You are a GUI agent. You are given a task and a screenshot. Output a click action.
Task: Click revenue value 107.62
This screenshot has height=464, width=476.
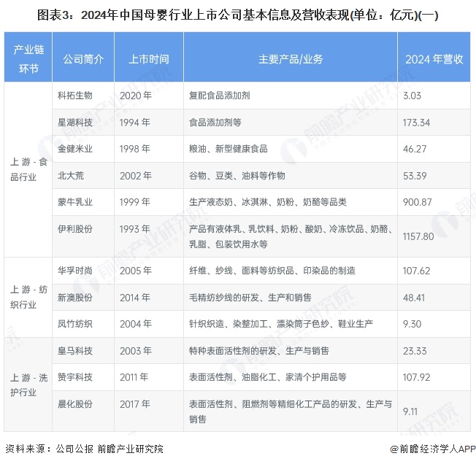click(x=416, y=271)
